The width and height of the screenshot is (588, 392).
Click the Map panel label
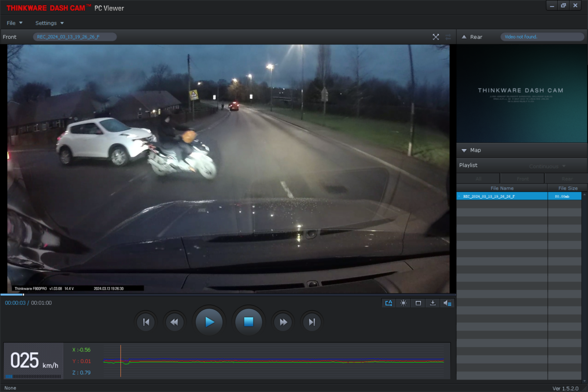475,150
